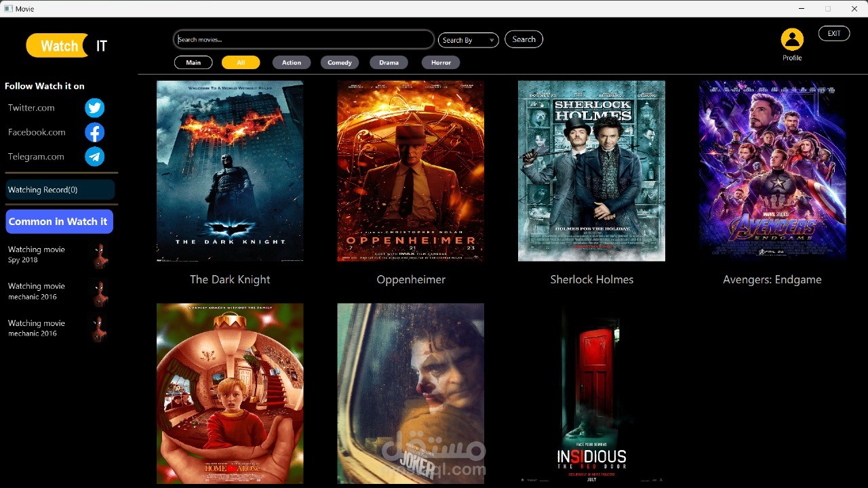Filter movies by Action

tap(292, 62)
